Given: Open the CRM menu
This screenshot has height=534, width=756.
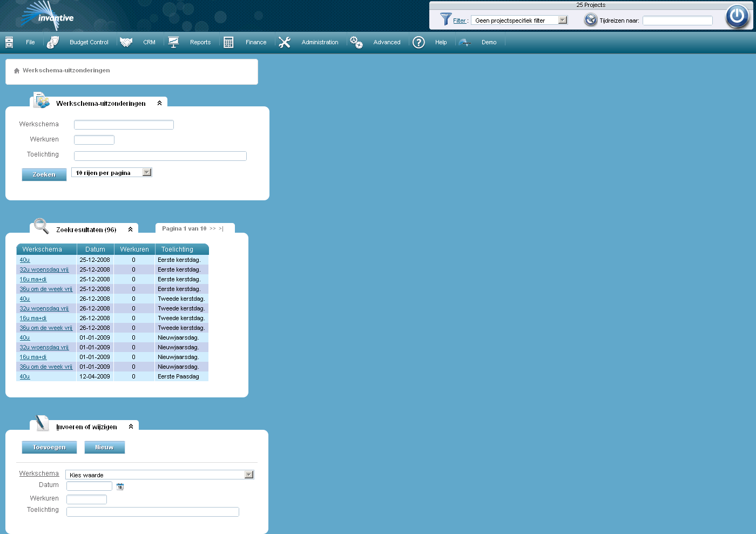Looking at the screenshot, I should tap(150, 42).
